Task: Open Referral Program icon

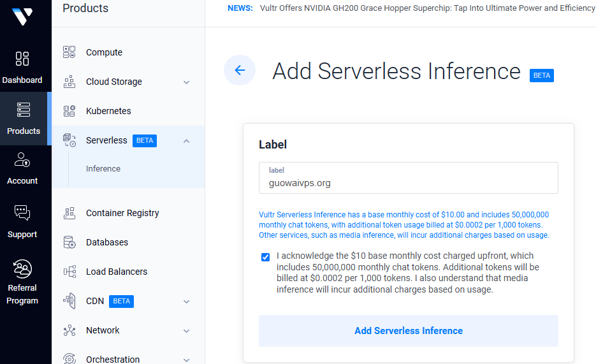Action: [22, 268]
